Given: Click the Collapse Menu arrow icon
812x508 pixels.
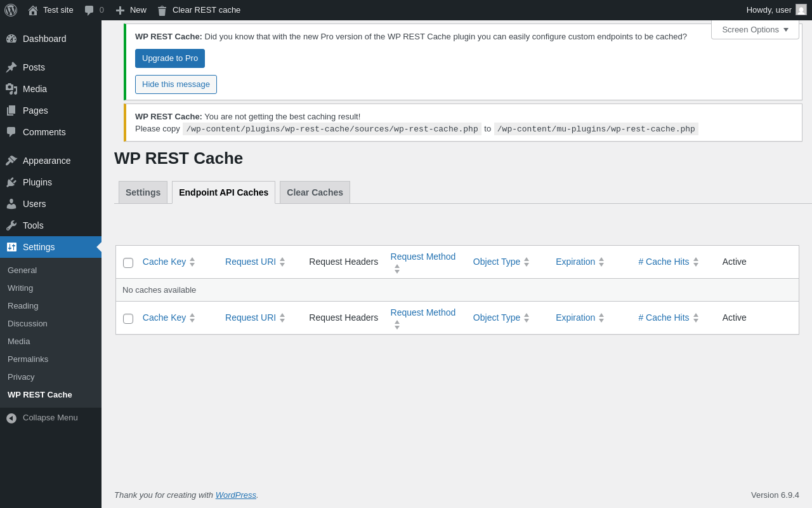Looking at the screenshot, I should point(11,418).
